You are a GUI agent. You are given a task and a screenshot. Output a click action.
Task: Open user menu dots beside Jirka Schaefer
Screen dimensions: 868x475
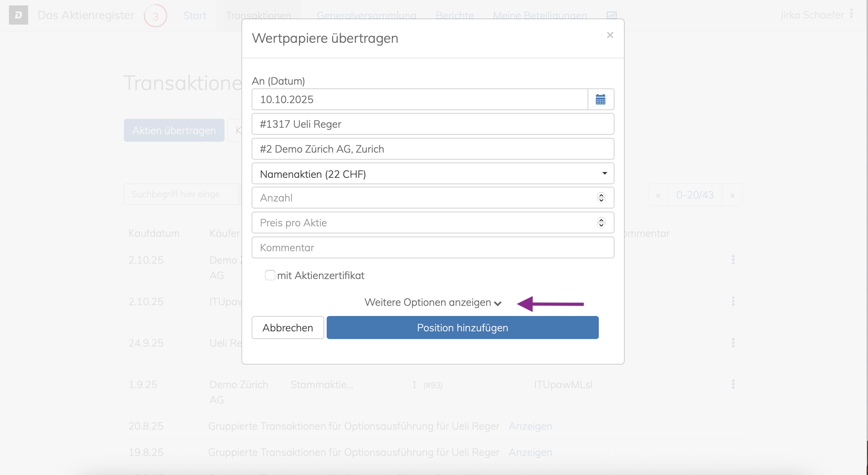pyautogui.click(x=851, y=14)
